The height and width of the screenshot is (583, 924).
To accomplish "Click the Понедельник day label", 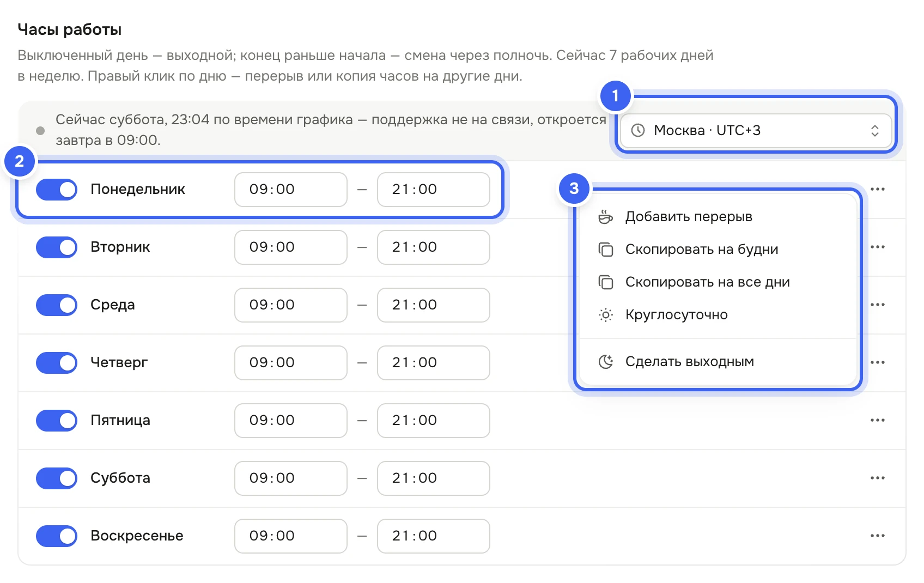I will 138,190.
